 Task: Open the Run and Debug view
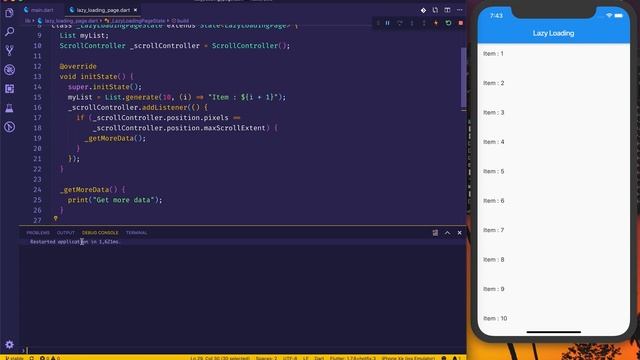pos(9,70)
